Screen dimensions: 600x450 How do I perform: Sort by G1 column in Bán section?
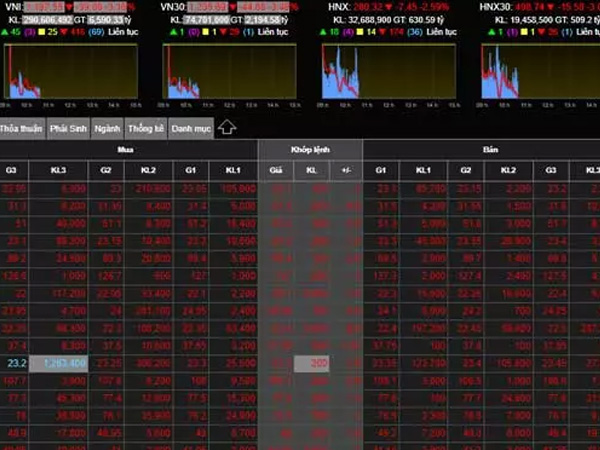point(381,170)
